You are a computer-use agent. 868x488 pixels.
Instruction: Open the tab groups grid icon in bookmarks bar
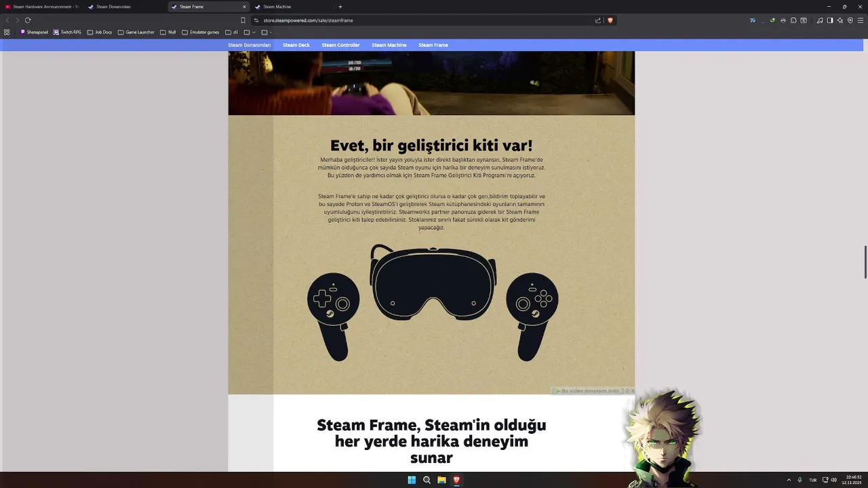(7, 32)
